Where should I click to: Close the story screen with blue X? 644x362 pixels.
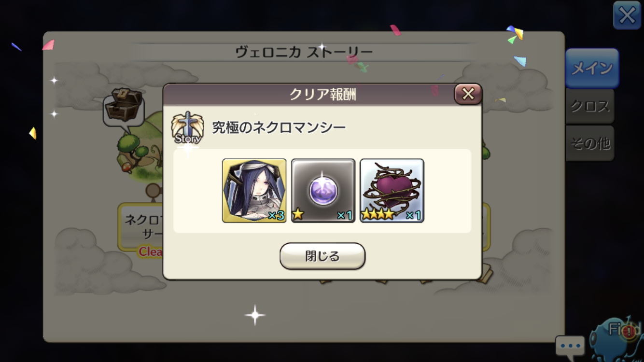627,15
